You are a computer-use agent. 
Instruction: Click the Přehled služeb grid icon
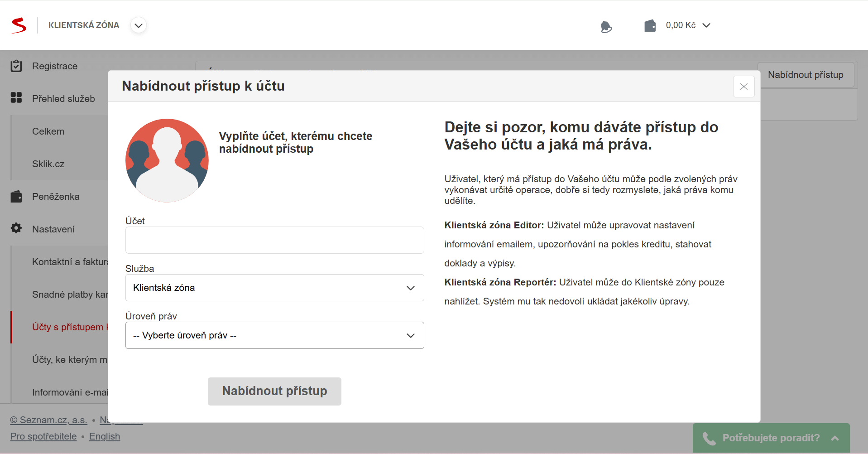point(16,98)
